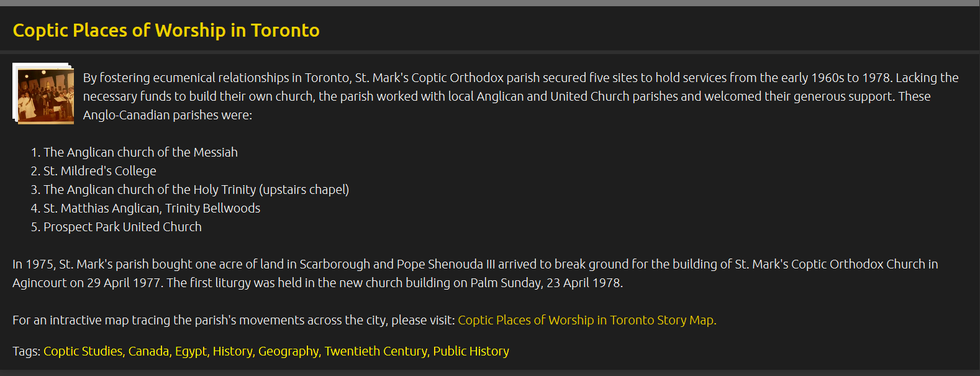The image size is (980, 376).
Task: Select the 'Public History' tag
Action: click(x=471, y=351)
